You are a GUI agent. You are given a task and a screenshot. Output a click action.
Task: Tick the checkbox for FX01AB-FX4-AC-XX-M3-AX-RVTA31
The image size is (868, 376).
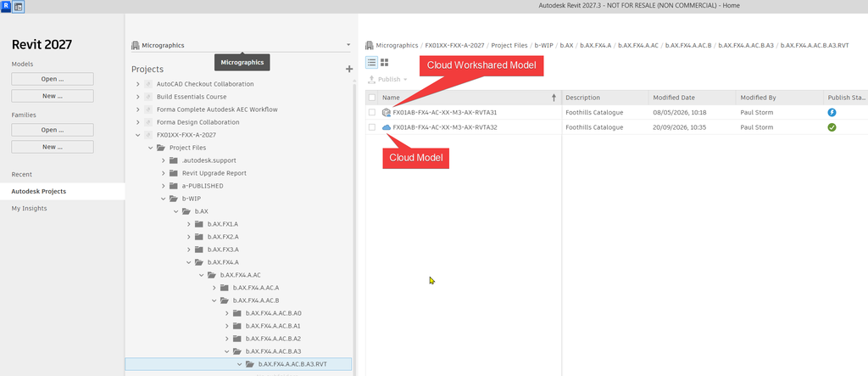pyautogui.click(x=372, y=113)
